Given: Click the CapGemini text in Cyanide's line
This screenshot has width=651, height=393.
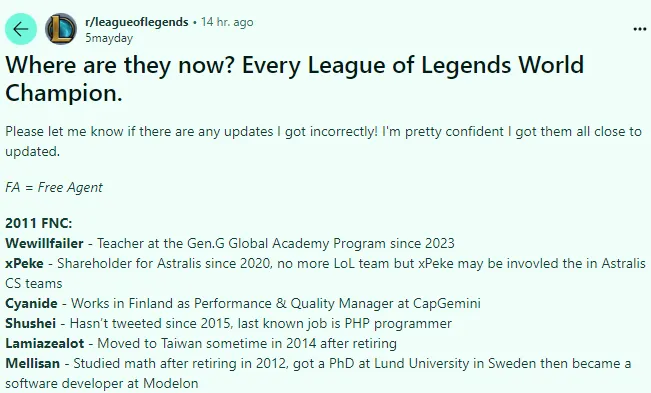Looking at the screenshot, I should pos(447,303).
